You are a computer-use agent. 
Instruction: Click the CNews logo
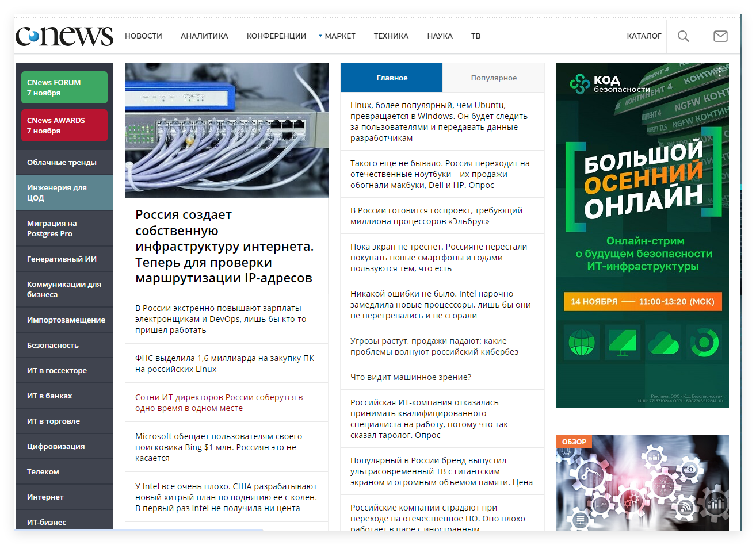[x=64, y=36]
